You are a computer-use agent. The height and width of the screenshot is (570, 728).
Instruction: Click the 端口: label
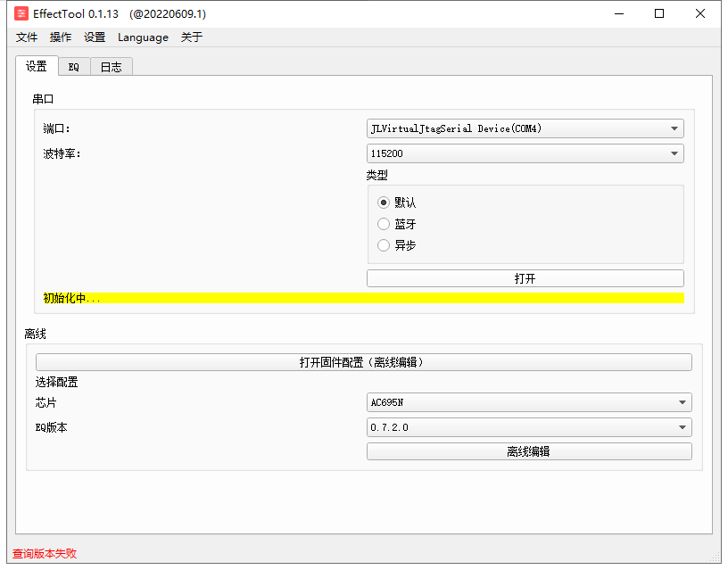[56, 128]
